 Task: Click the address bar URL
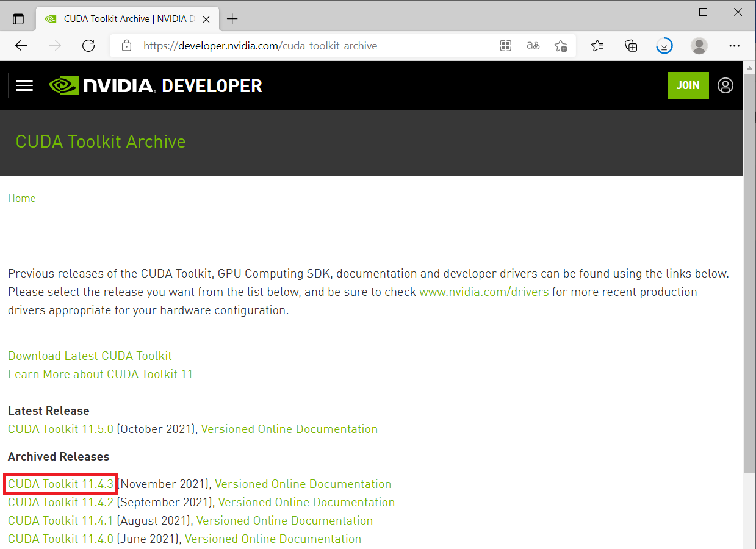(260, 46)
